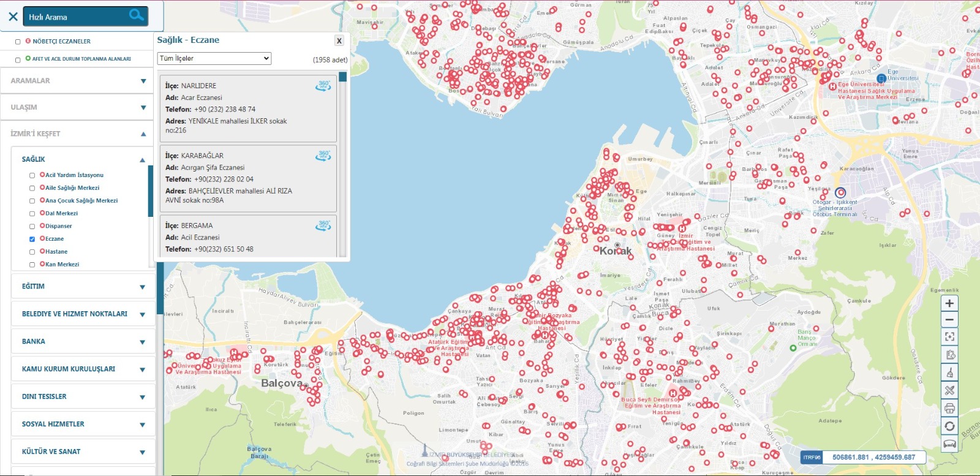Open the Tüm İlçeler district dropdown
The height and width of the screenshot is (476, 980).
tap(214, 58)
